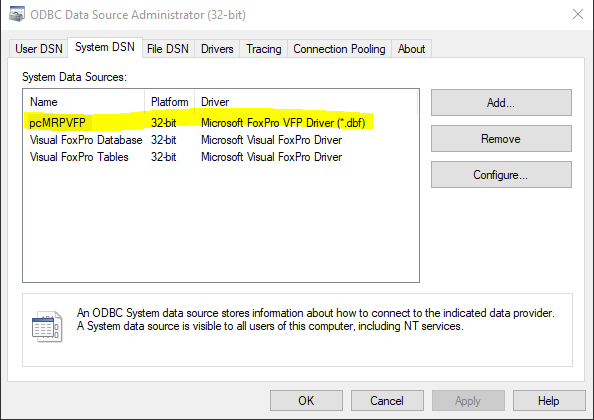Click the Add... button

click(501, 103)
